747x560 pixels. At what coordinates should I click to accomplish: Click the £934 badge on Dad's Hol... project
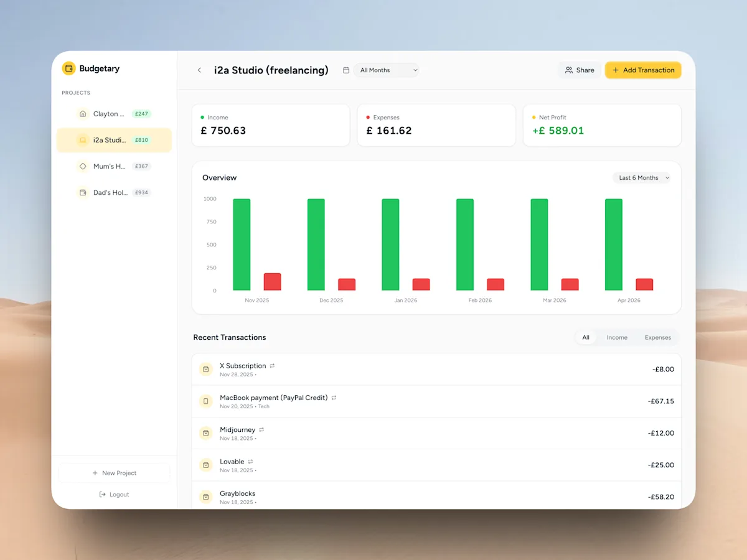[142, 193]
